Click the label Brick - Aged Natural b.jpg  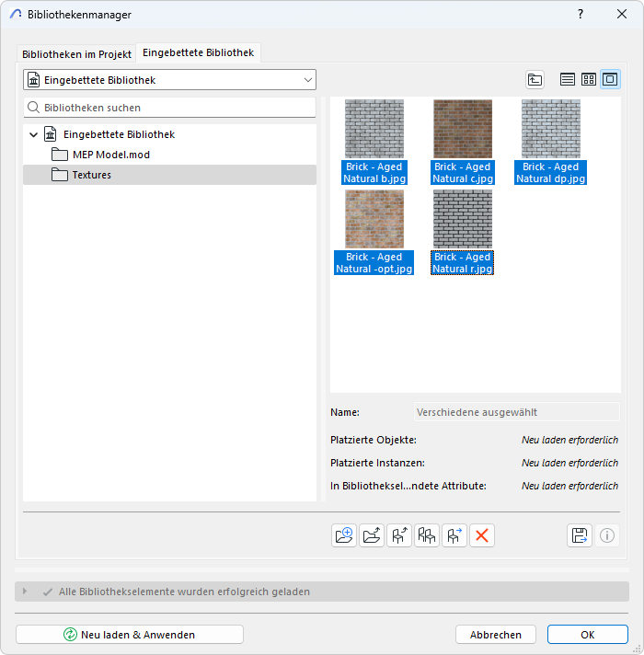click(x=374, y=173)
